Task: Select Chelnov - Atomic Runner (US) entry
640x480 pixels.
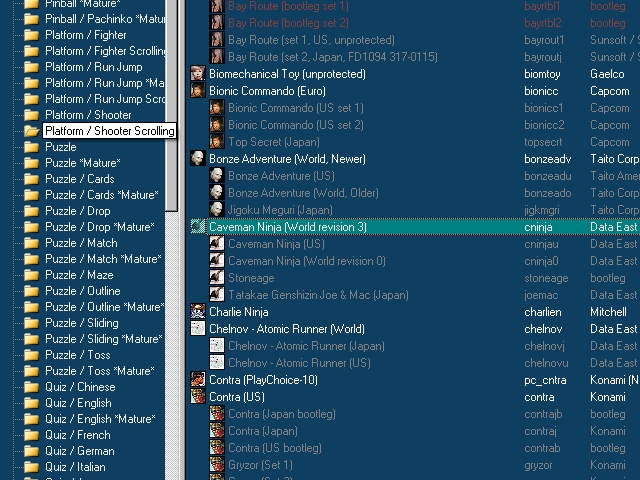Action: (x=299, y=363)
